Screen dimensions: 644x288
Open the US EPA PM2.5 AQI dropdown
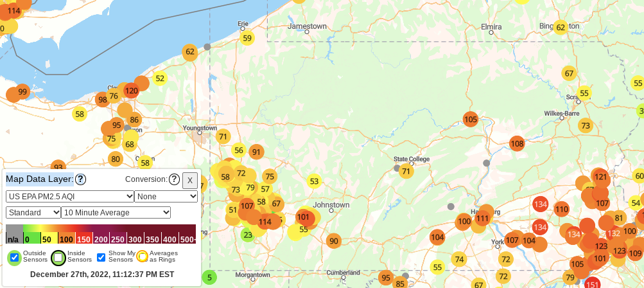(x=70, y=196)
